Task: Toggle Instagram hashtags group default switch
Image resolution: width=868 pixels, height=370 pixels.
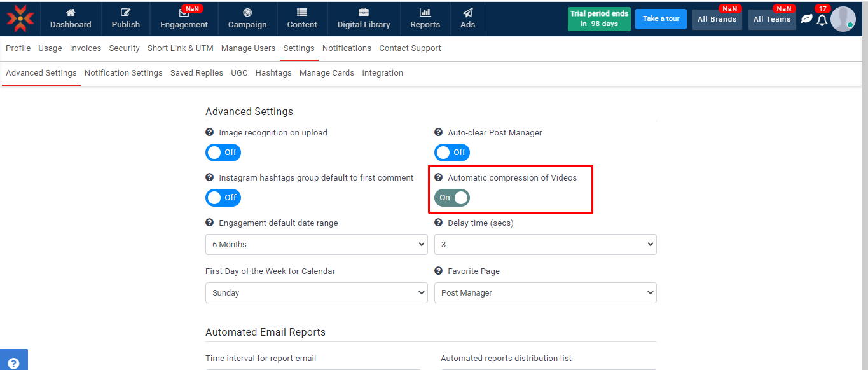Action: 223,198
